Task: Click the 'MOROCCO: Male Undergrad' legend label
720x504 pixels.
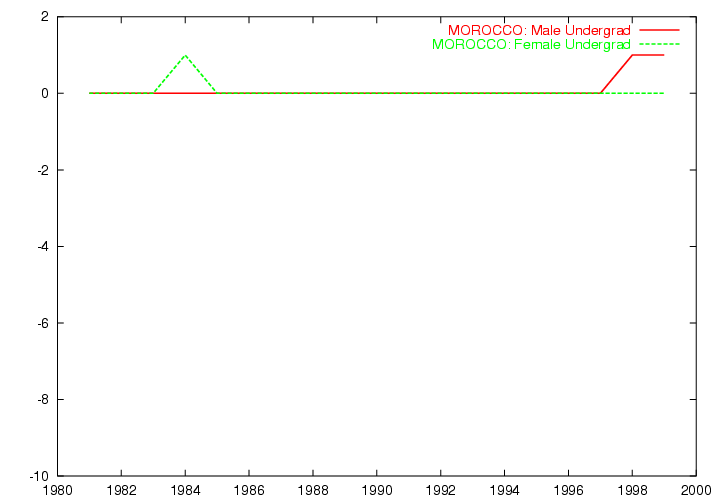Action: 539,30
